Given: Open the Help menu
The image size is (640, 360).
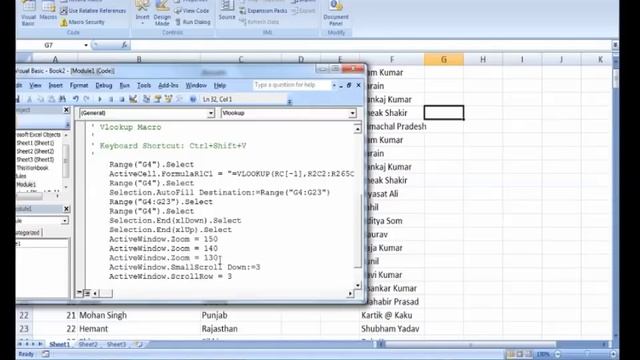Looking at the screenshot, I should tap(220, 85).
